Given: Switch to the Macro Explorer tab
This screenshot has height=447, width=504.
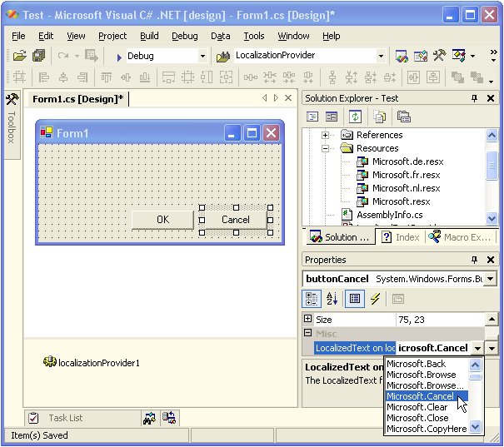Looking at the screenshot, I should click(x=461, y=237).
